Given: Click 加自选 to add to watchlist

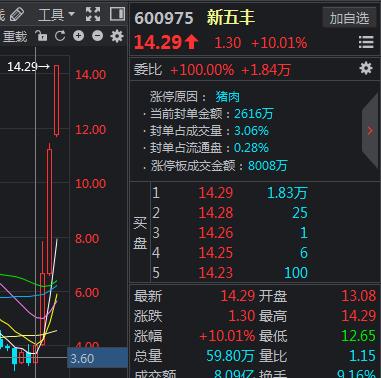Looking at the screenshot, I should (x=349, y=18).
